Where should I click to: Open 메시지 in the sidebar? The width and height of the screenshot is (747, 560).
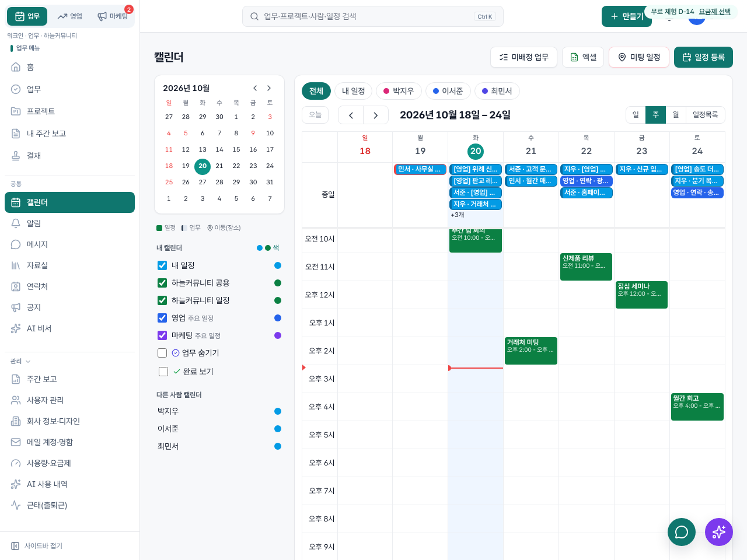(69, 244)
